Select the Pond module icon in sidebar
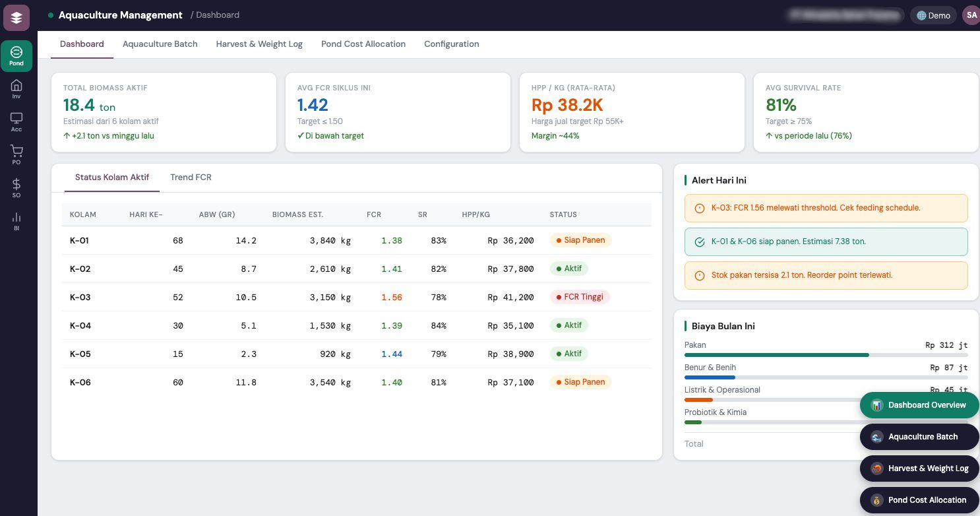 [16, 56]
